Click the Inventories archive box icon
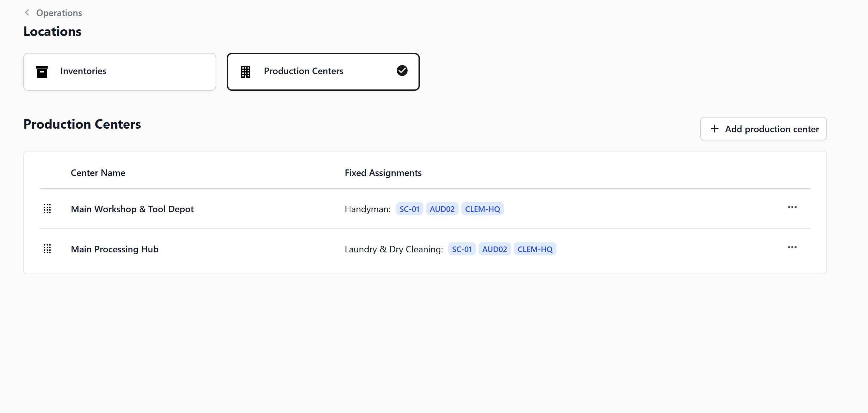The width and height of the screenshot is (868, 413). 42,71
